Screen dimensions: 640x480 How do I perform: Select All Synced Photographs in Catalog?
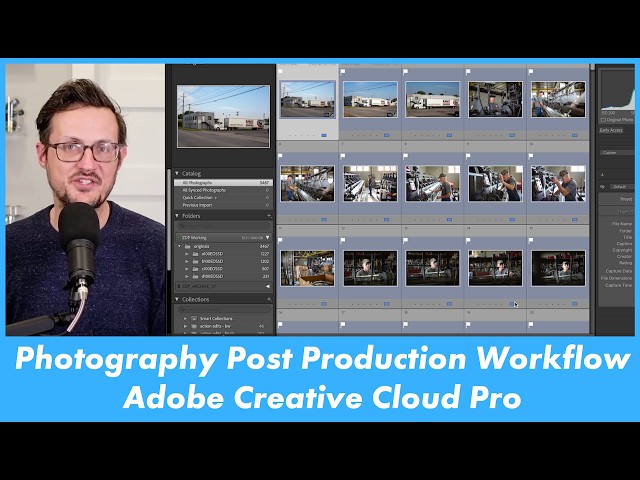[x=223, y=190]
